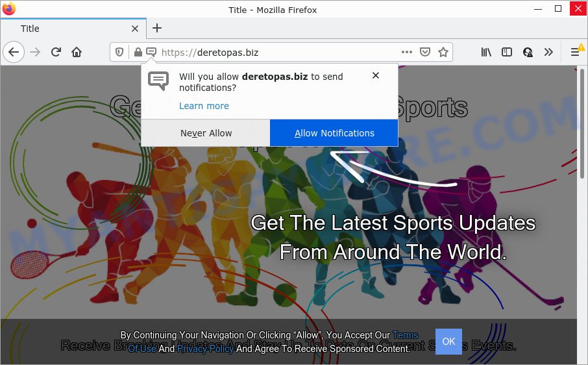Expand the toolbar overflow chevrons
588x365 pixels.
coord(548,52)
